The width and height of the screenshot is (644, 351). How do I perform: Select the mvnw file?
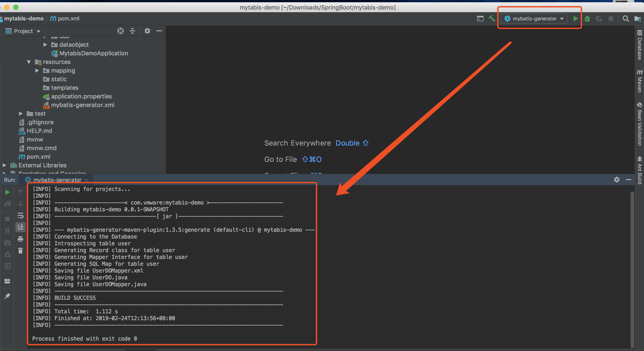coord(31,139)
